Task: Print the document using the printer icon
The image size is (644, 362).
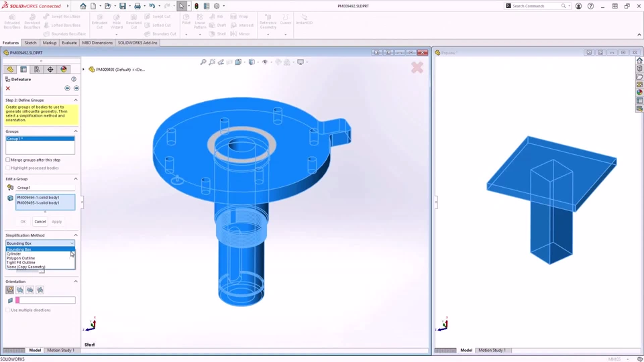Action: [x=137, y=6]
